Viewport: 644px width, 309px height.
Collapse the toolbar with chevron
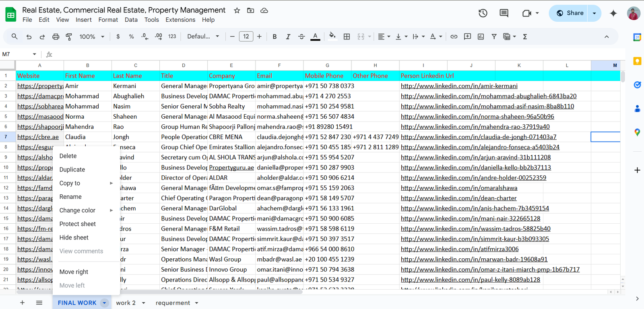pos(607,37)
